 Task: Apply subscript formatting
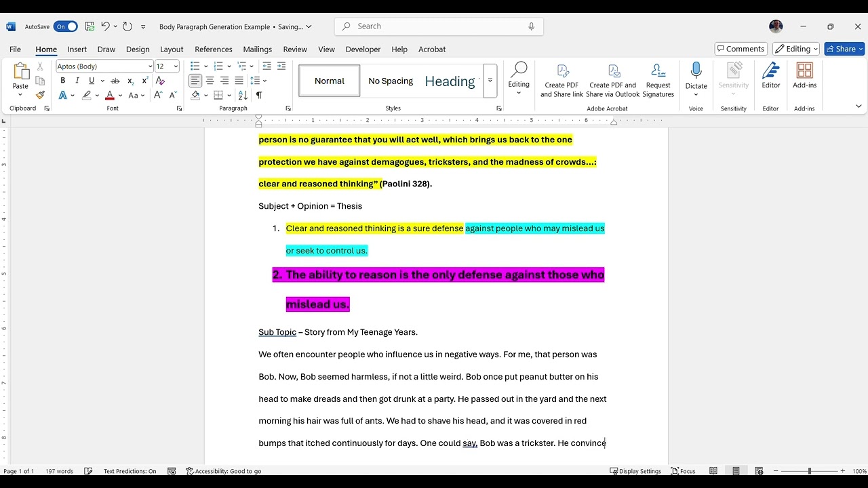coord(131,81)
